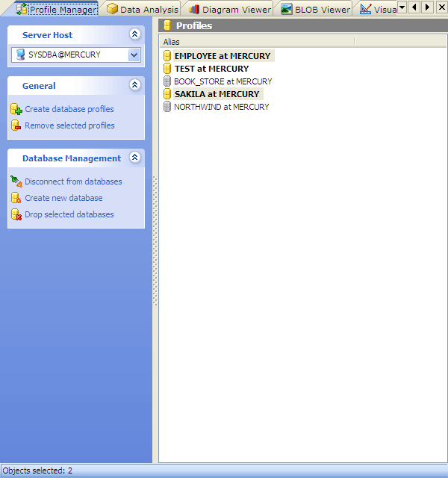Sort profiles by the Alias column header

coord(257,42)
